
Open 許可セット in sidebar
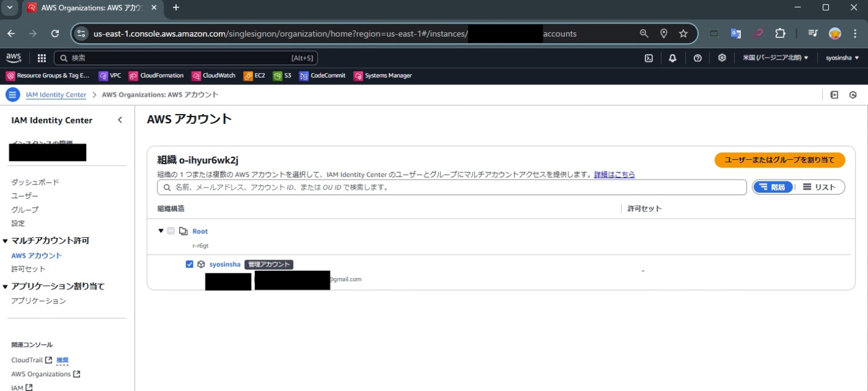[x=29, y=269]
